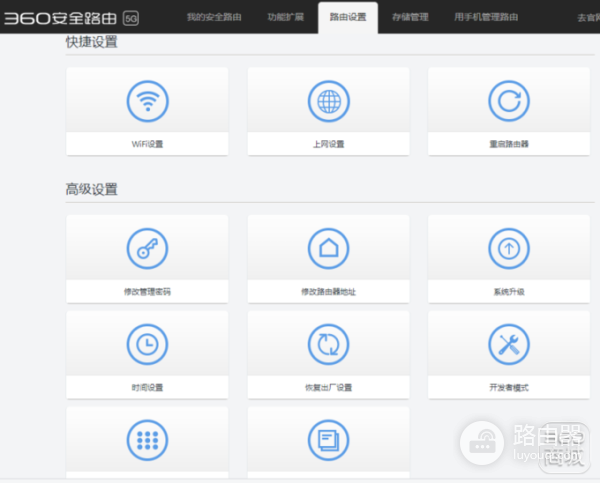This screenshot has height=483, width=600.
Task: Click the wrench and screwdriver developer icon
Action: [x=509, y=344]
